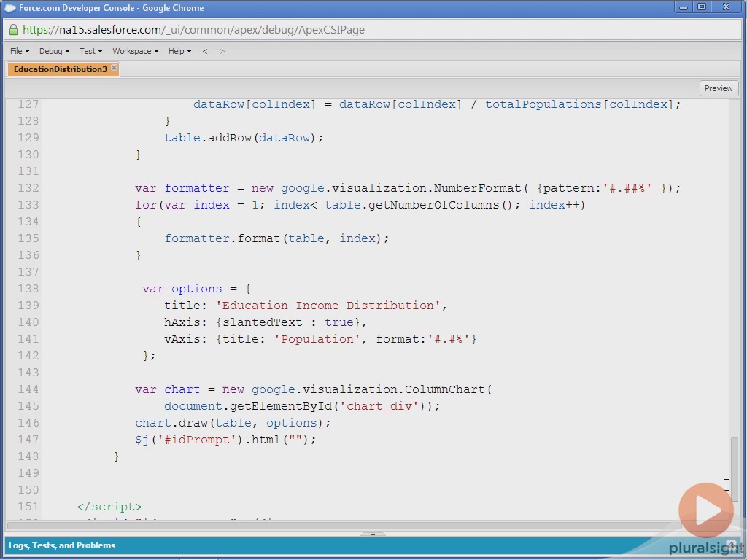Click the video play button overlay
This screenshot has height=560, width=747.
[x=706, y=510]
